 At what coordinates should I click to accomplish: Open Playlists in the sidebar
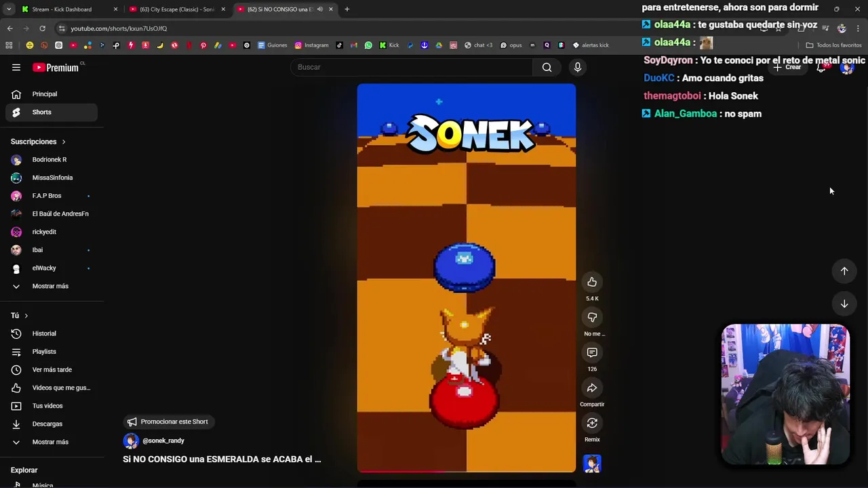(52, 352)
